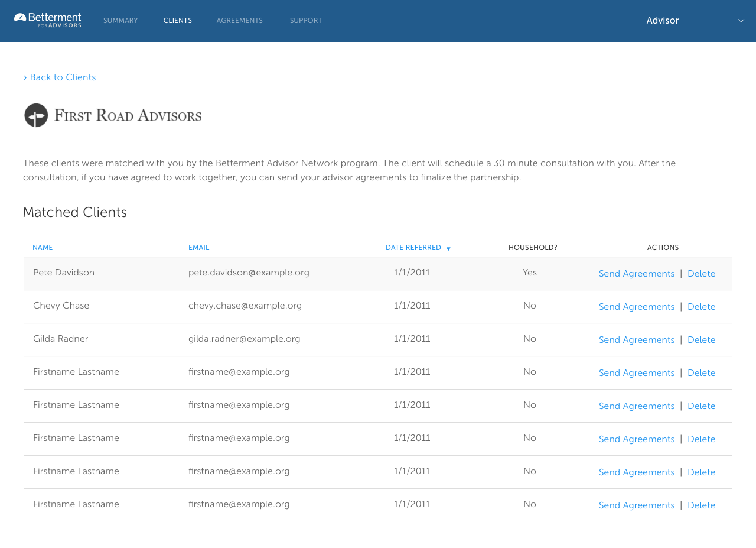756x548 pixels.
Task: Send agreements to Gilda Radner
Action: coord(636,340)
